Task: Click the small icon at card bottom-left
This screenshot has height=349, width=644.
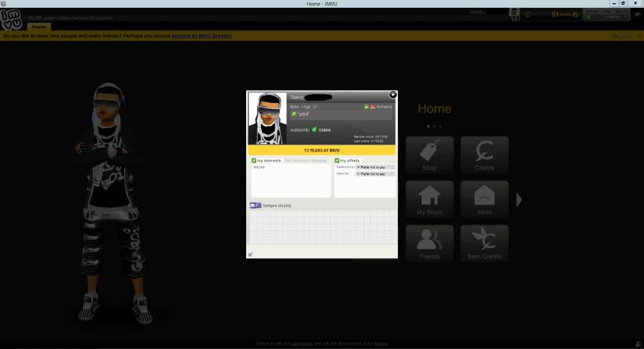Action: pyautogui.click(x=250, y=254)
